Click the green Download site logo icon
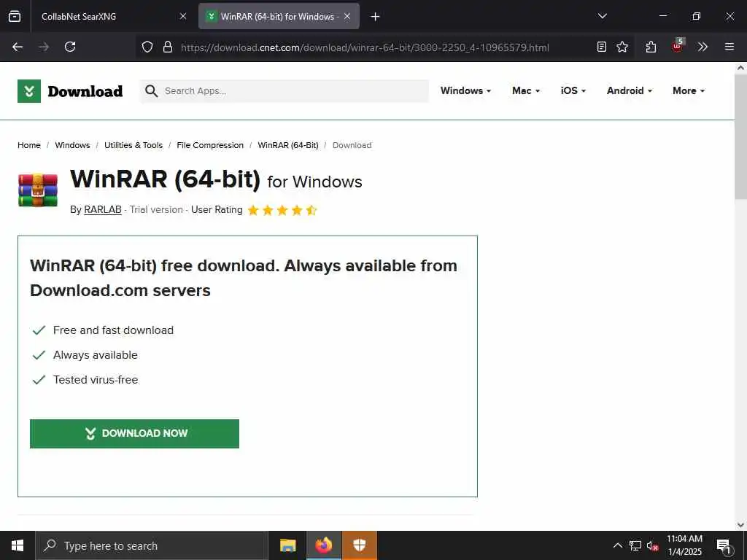Image resolution: width=747 pixels, height=560 pixels. pyautogui.click(x=29, y=91)
